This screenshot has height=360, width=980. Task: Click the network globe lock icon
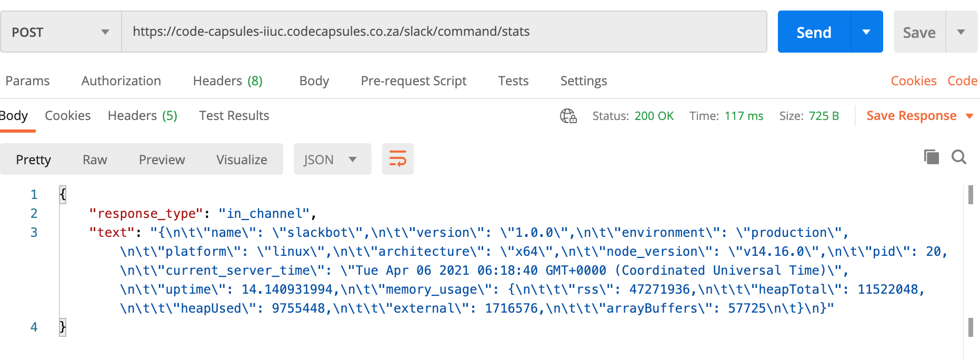click(x=568, y=116)
